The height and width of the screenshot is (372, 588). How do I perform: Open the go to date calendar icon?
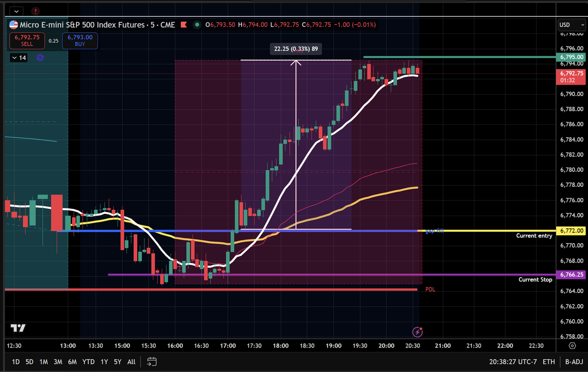[152, 362]
